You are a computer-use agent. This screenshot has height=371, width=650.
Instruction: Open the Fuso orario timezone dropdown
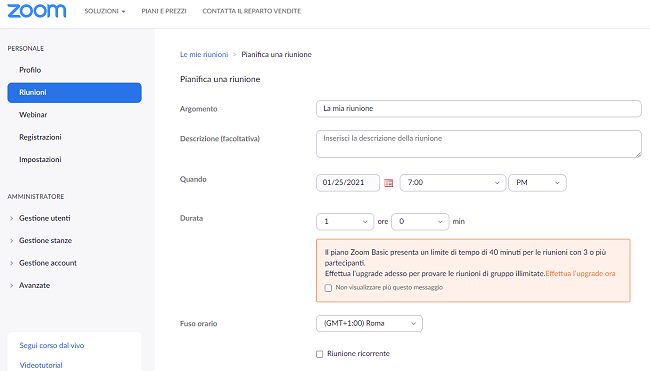pos(369,324)
